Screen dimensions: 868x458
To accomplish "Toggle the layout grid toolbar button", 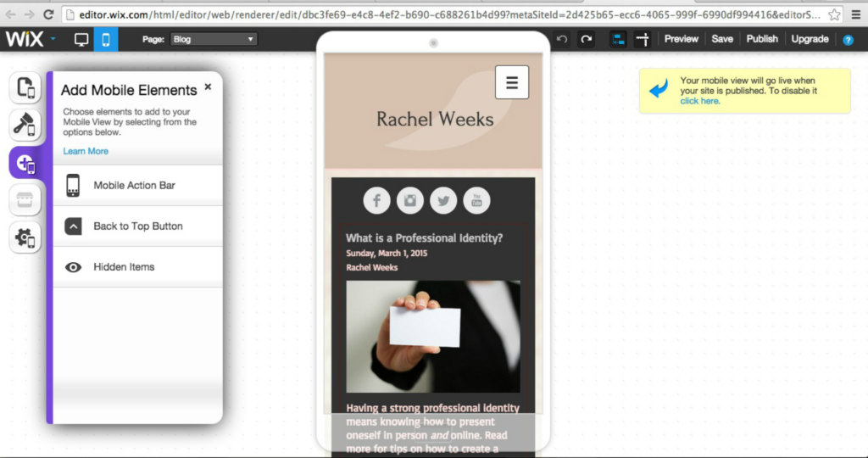I will 618,39.
